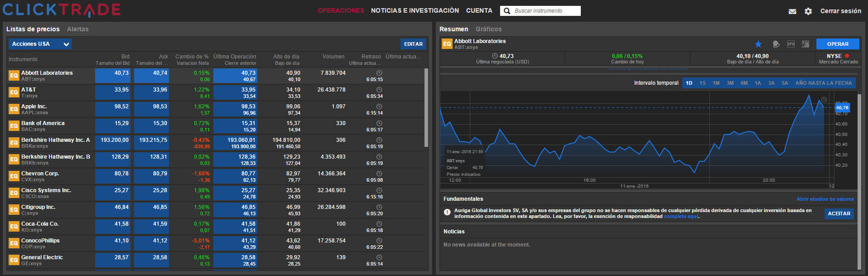Click the EQ badge next to Coca-Cola Co.
Image resolution: width=868 pixels, height=276 pixels.
click(14, 227)
